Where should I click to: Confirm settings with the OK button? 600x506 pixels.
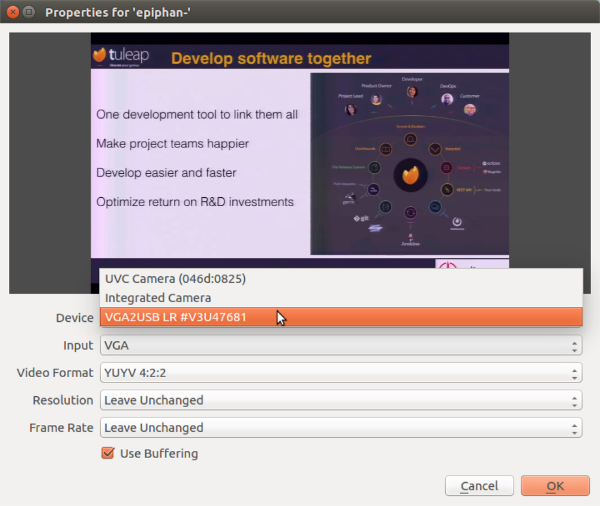(555, 486)
